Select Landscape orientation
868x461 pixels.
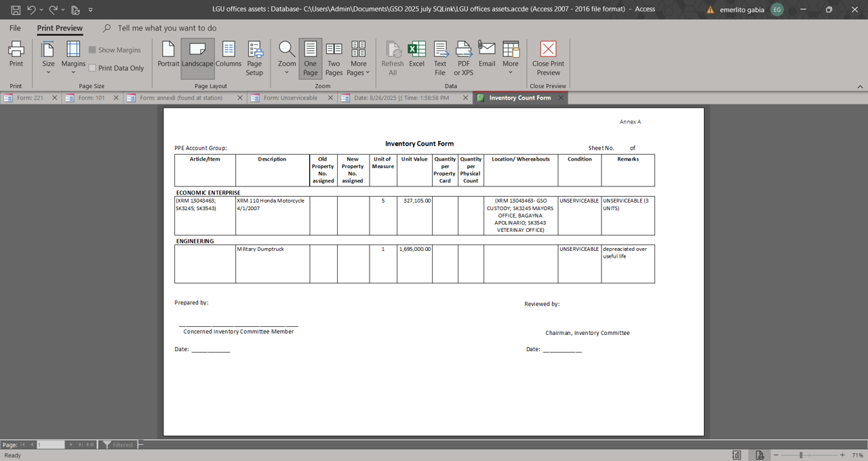[197, 59]
